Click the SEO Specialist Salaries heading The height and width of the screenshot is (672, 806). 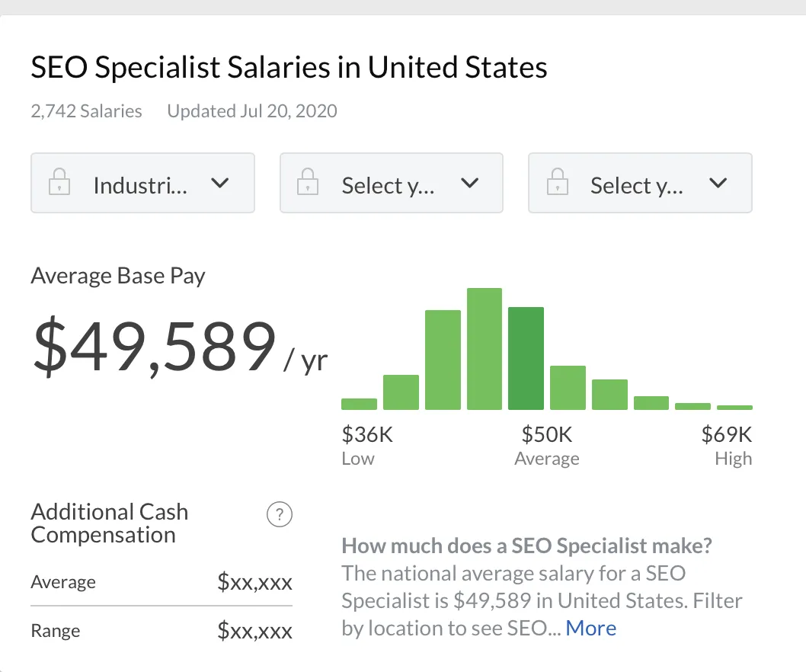click(289, 67)
